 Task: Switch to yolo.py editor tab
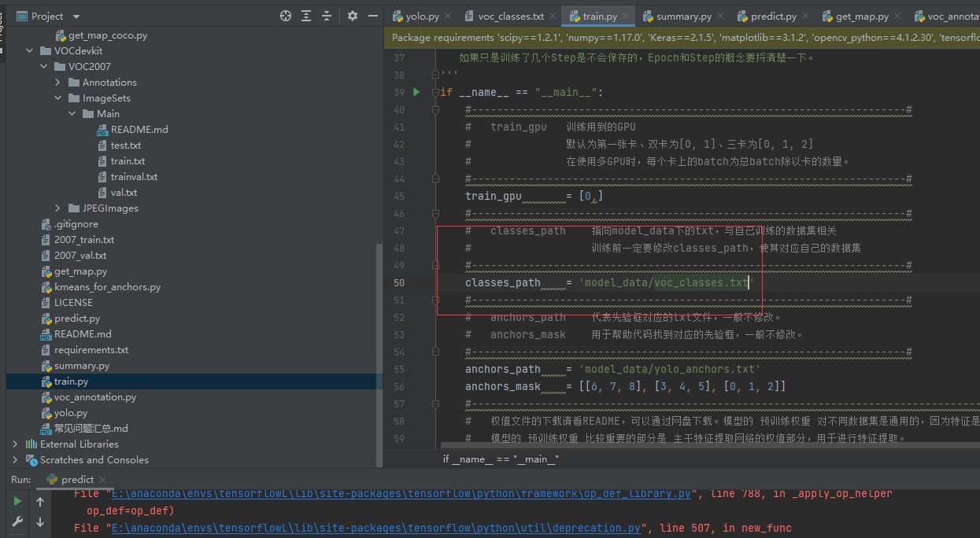coord(421,16)
